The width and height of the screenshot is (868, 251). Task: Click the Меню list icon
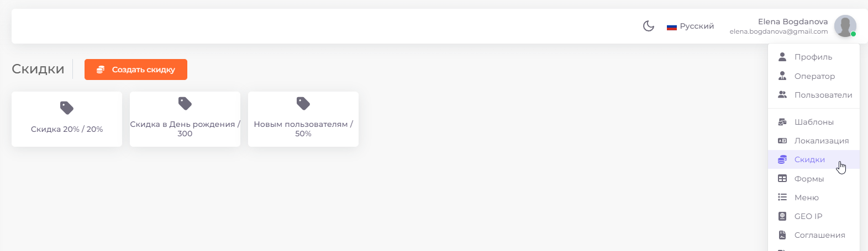[x=782, y=197]
